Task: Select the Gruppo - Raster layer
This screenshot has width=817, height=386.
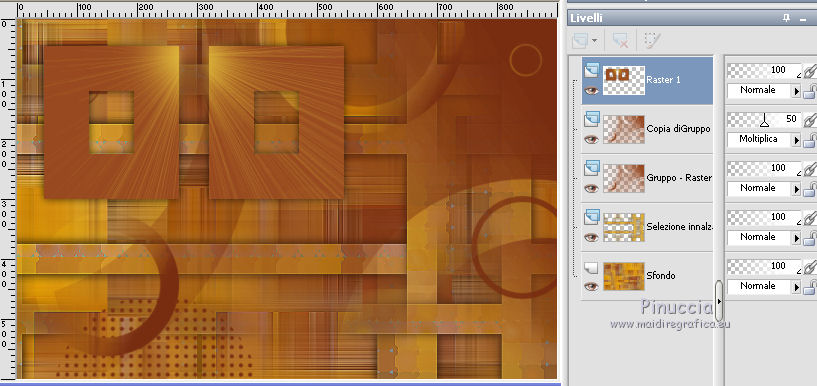Action: 647,178
